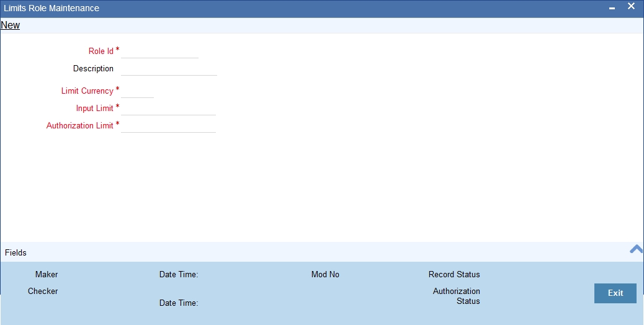Click the Maker's Date Time label
Viewport: 644px width, 325px height.
click(179, 275)
